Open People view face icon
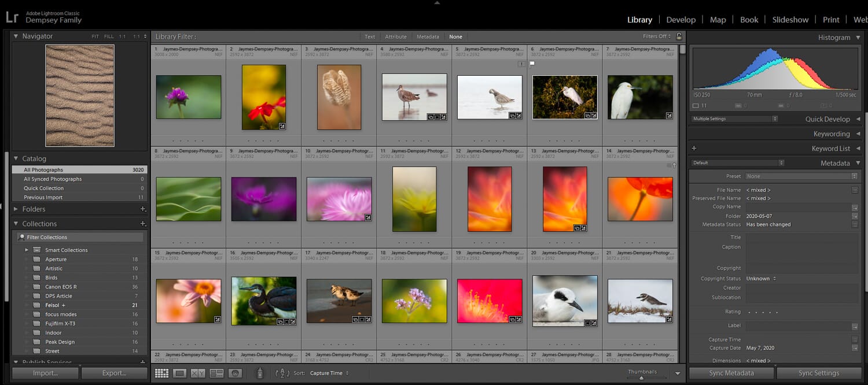The height and width of the screenshot is (385, 868). tap(235, 373)
